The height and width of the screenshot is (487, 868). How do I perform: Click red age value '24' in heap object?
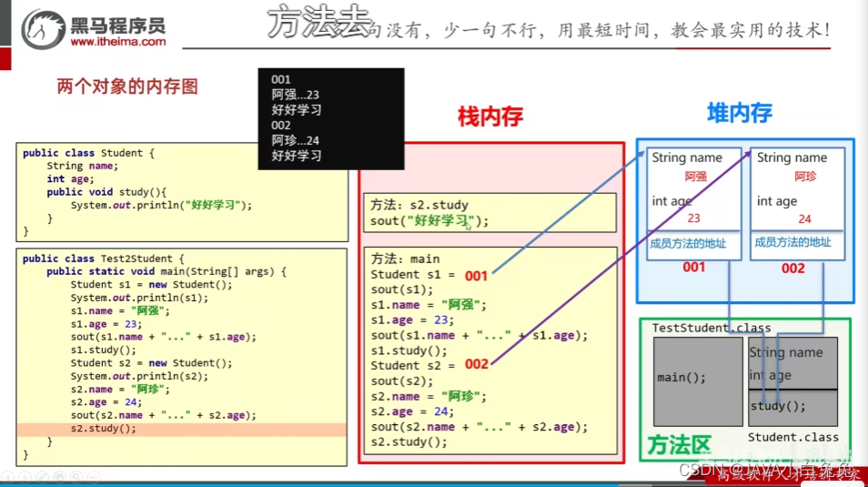(804, 218)
